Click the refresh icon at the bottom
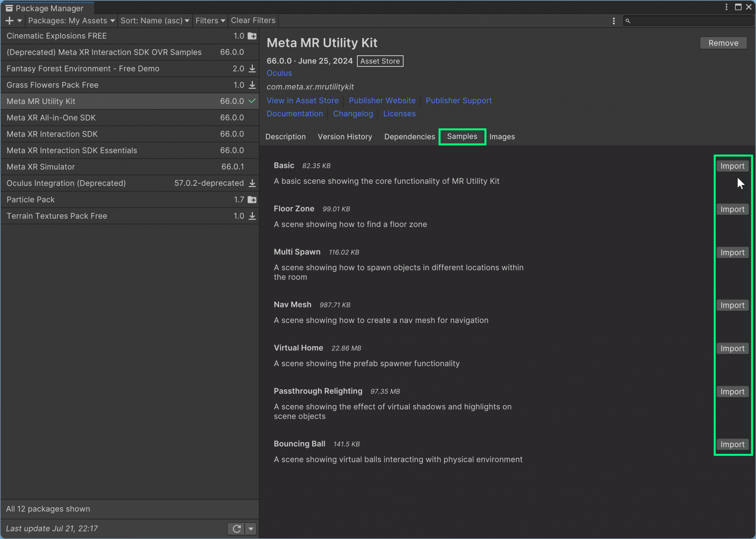 [x=237, y=528]
